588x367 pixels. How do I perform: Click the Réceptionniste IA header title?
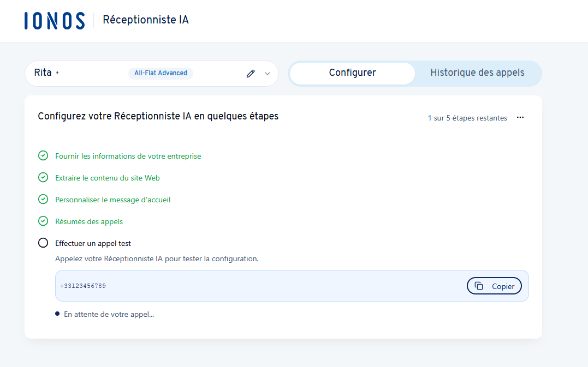145,20
